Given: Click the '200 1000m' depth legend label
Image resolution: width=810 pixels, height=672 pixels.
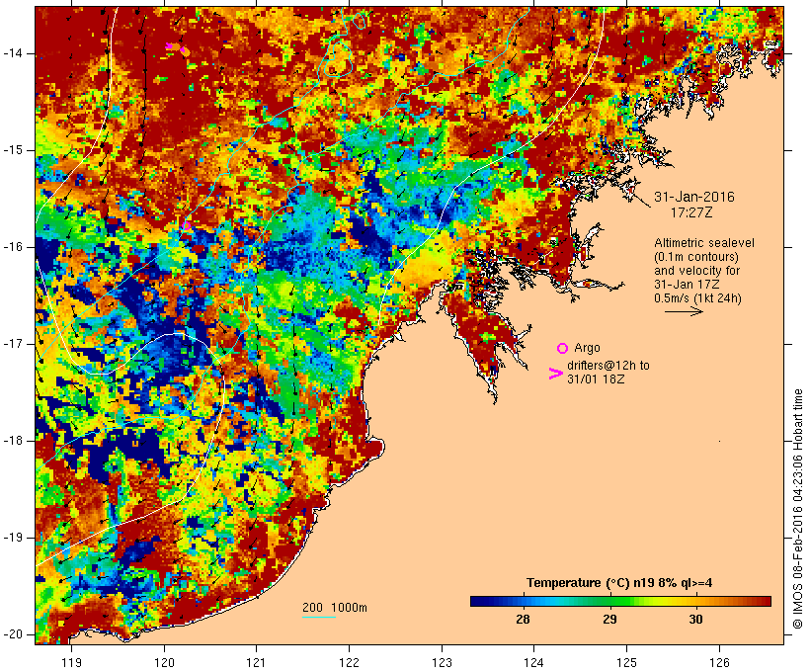Looking at the screenshot, I should tap(335, 608).
